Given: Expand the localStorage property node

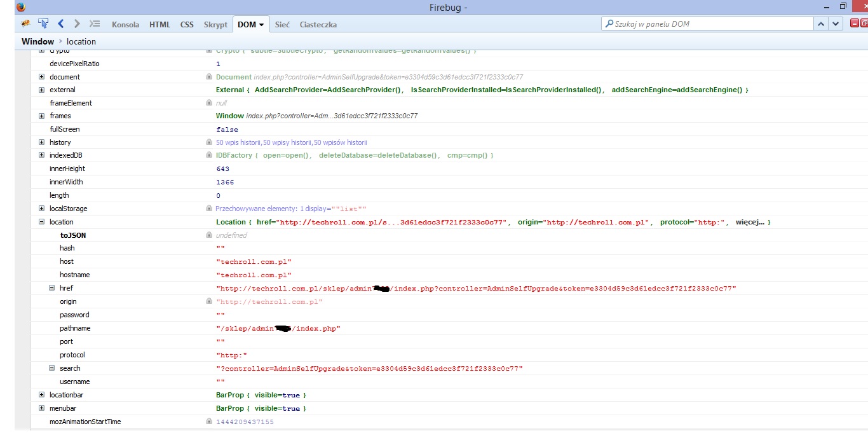Looking at the screenshot, I should coord(42,209).
